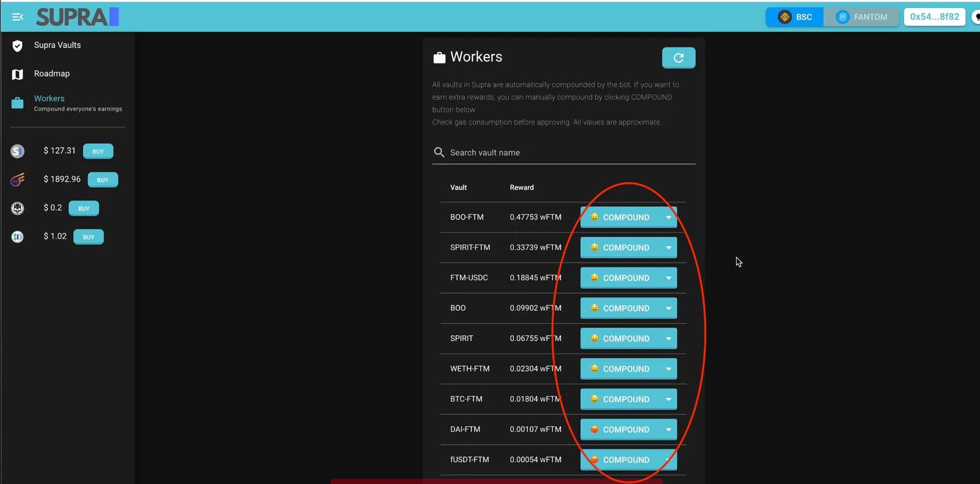Click the 0.02304 wFTM reward value

(x=536, y=369)
